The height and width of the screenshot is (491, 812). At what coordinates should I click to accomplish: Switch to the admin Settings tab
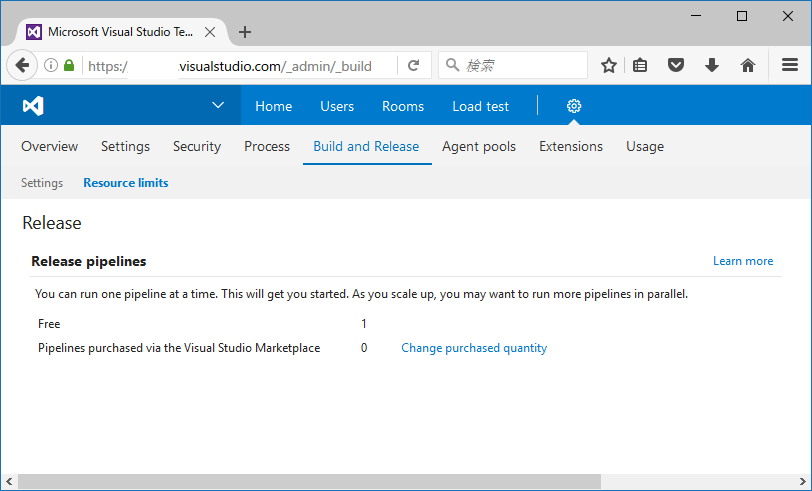125,147
